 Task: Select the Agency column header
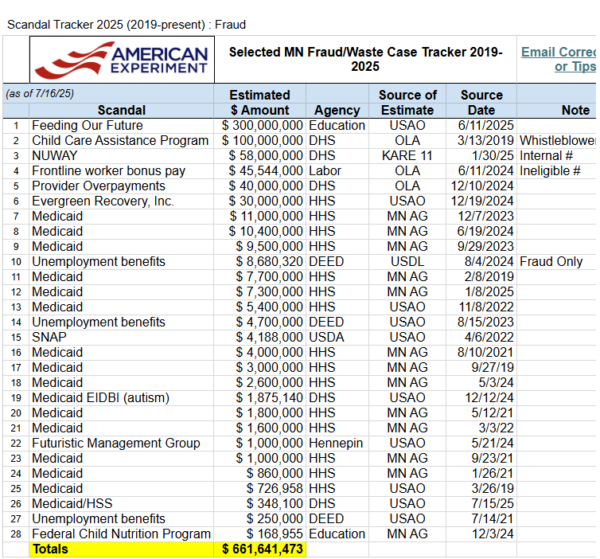click(x=337, y=110)
